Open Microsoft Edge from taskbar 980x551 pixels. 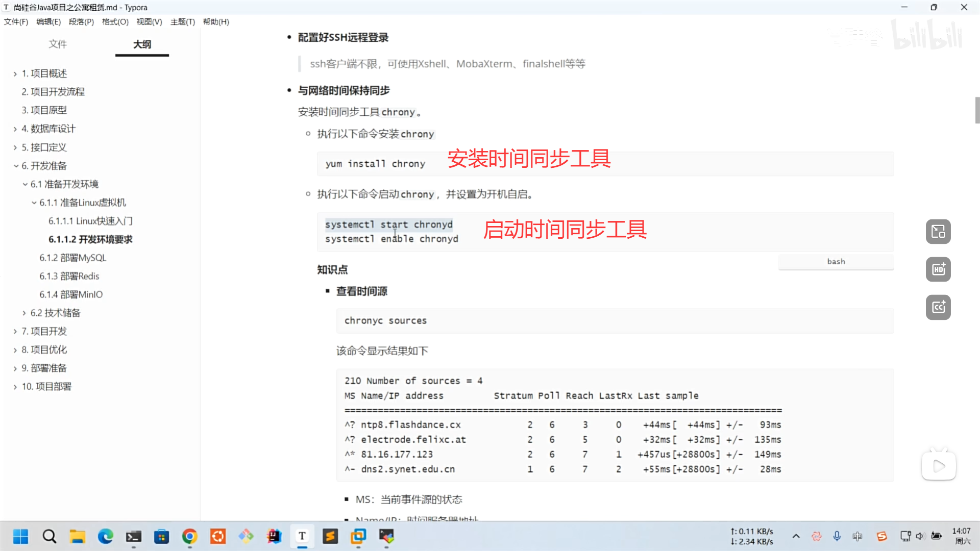(106, 536)
